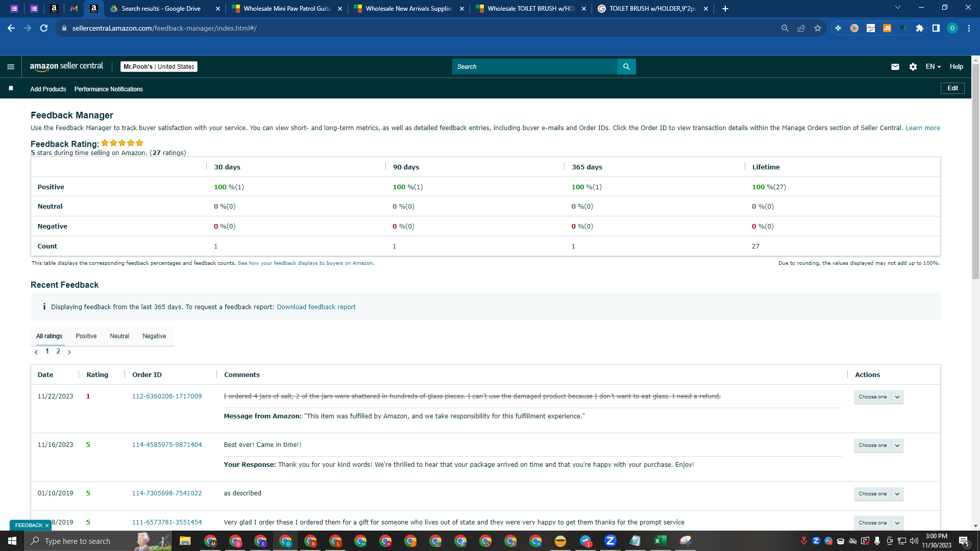Viewport: 980px width, 551px height.
Task: Select the All ratings tab
Action: [x=49, y=336]
